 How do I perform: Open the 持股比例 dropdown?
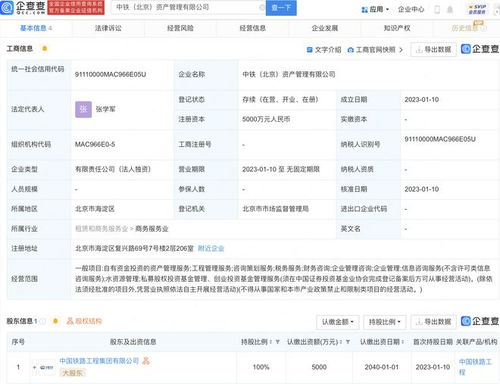point(385,322)
